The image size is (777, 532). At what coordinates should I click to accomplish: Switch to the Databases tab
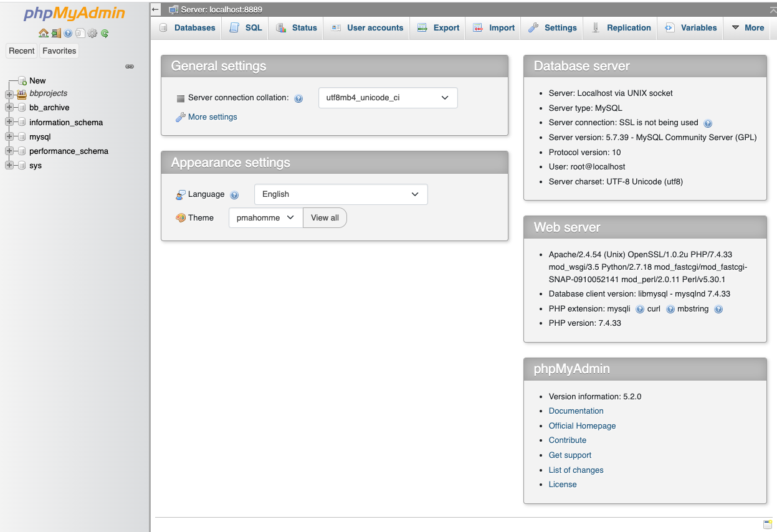(187, 28)
